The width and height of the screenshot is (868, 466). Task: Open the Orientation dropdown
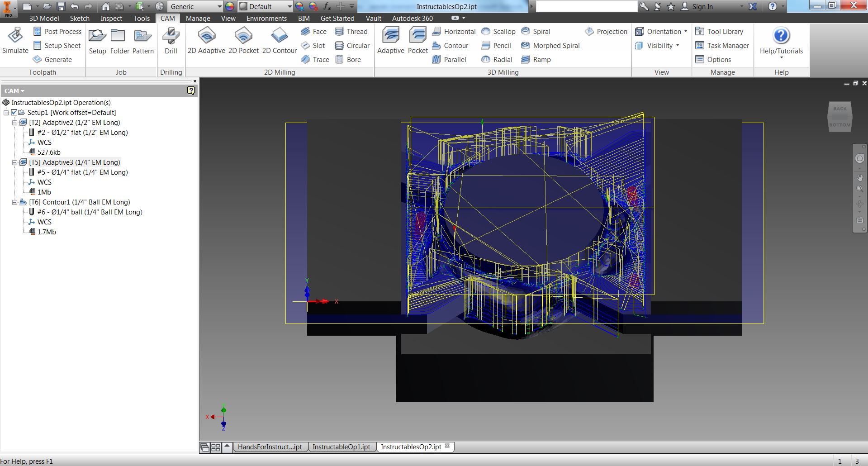661,31
